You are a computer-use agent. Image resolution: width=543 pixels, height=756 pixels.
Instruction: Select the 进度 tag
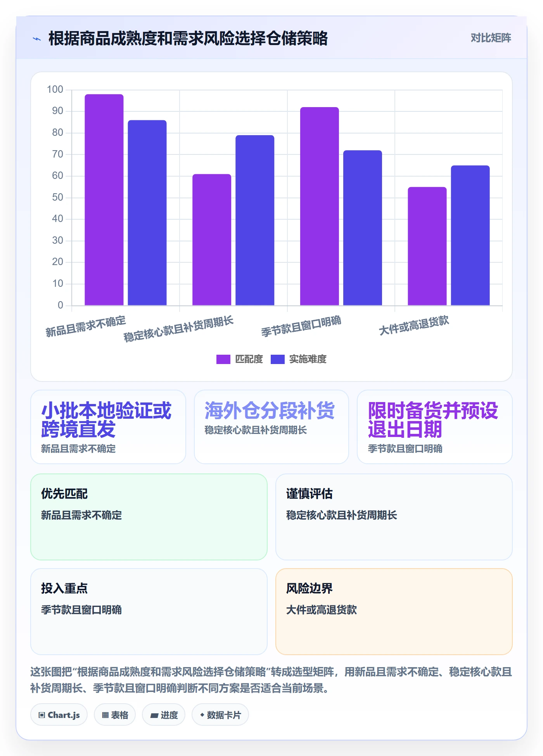point(164,715)
